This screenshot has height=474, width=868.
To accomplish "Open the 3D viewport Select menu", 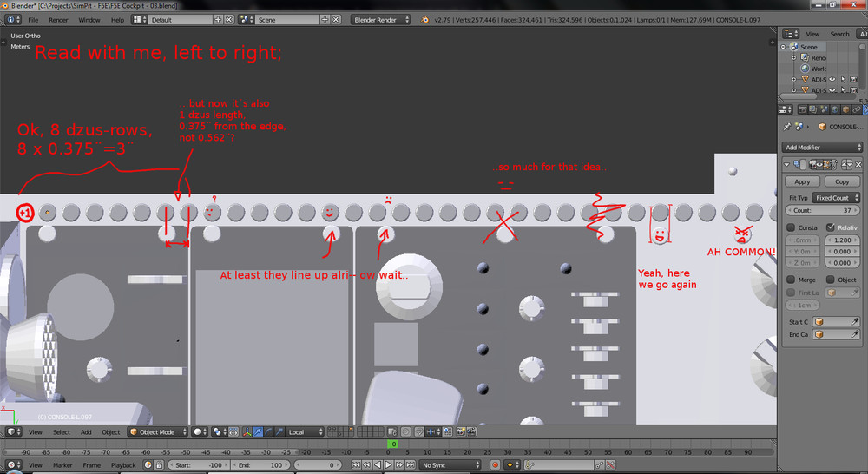I will pyautogui.click(x=62, y=432).
